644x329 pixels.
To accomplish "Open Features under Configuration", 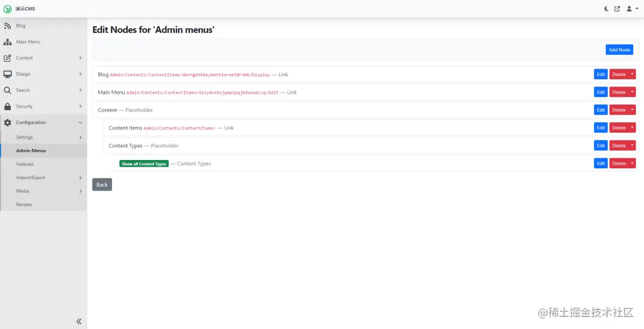I will tap(24, 164).
